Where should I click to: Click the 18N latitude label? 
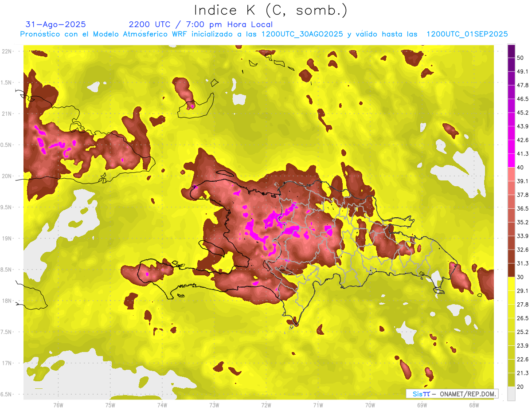tap(7, 301)
